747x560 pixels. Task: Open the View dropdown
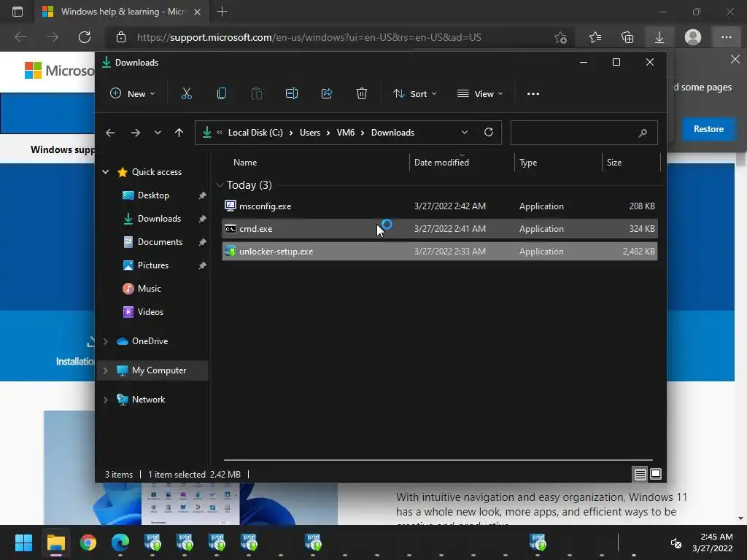click(x=480, y=94)
